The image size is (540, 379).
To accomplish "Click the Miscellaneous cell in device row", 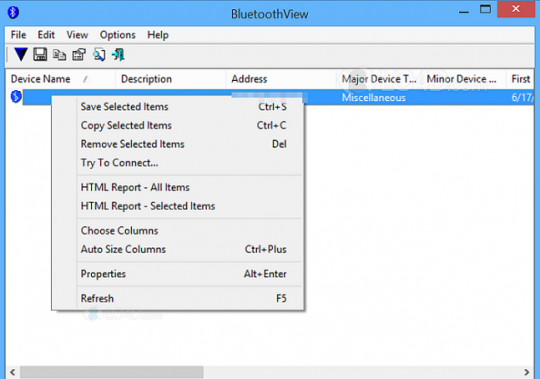I will [x=374, y=98].
